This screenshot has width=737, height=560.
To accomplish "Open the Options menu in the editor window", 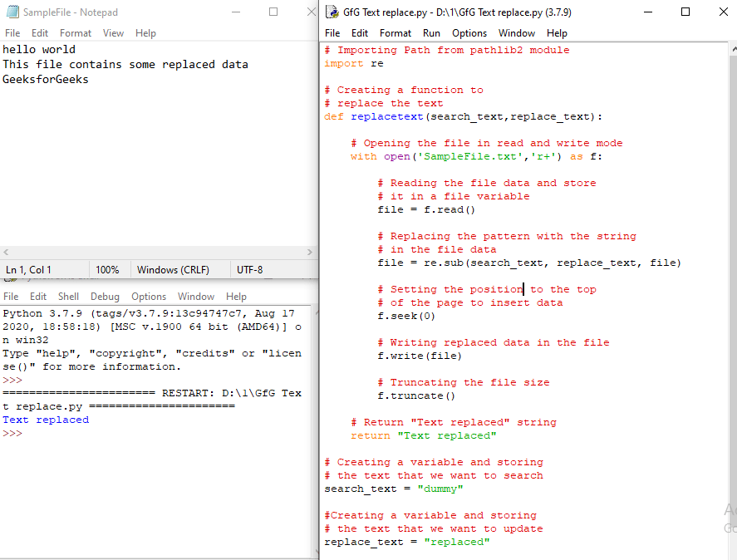I will click(x=469, y=33).
